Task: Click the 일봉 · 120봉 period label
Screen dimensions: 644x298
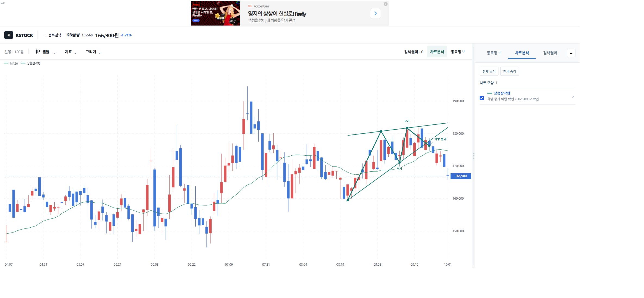Action: tap(14, 52)
